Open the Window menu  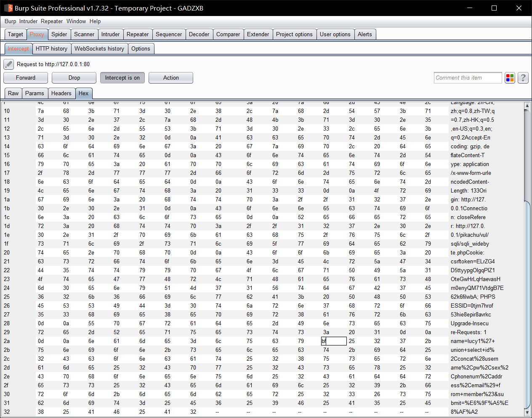pos(76,21)
